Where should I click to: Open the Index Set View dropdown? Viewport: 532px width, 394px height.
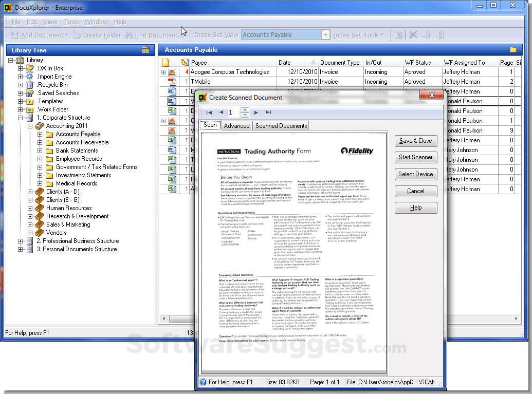pos(326,34)
